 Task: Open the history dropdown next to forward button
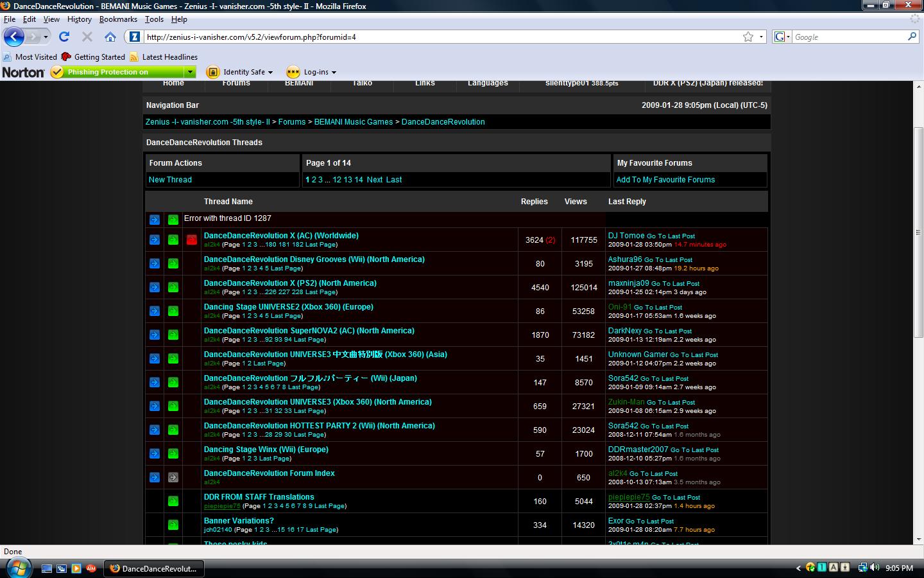46,37
